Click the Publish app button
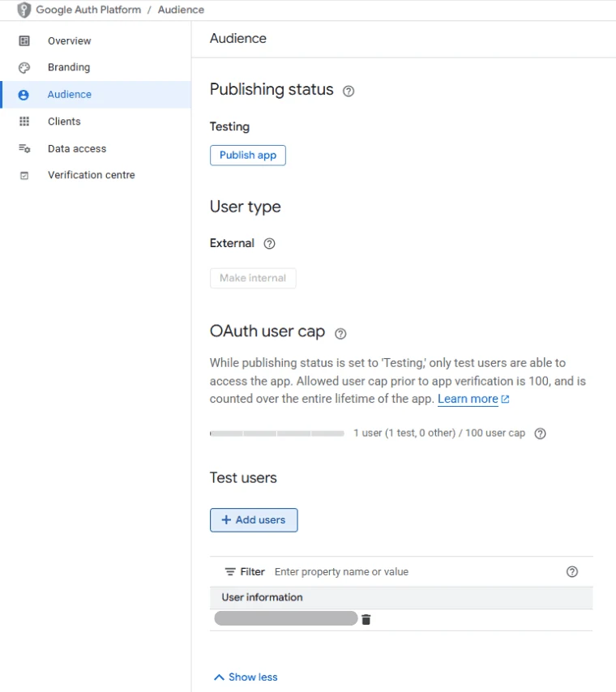 248,156
